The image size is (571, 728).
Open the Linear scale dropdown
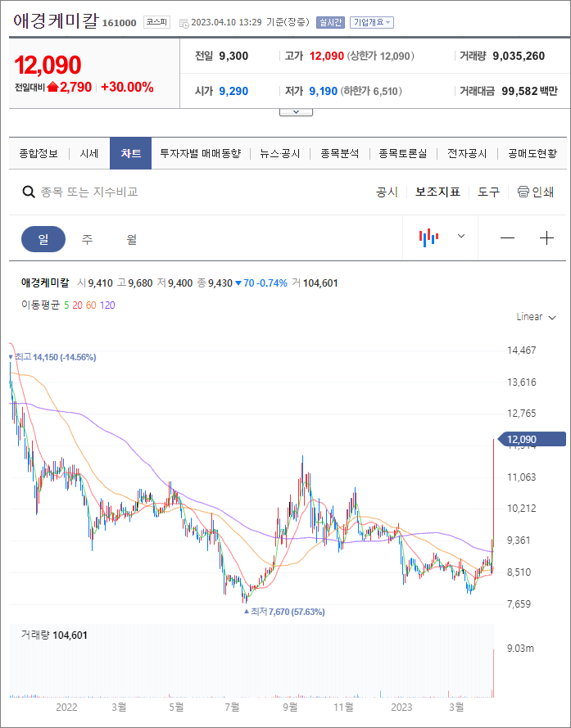tap(536, 317)
